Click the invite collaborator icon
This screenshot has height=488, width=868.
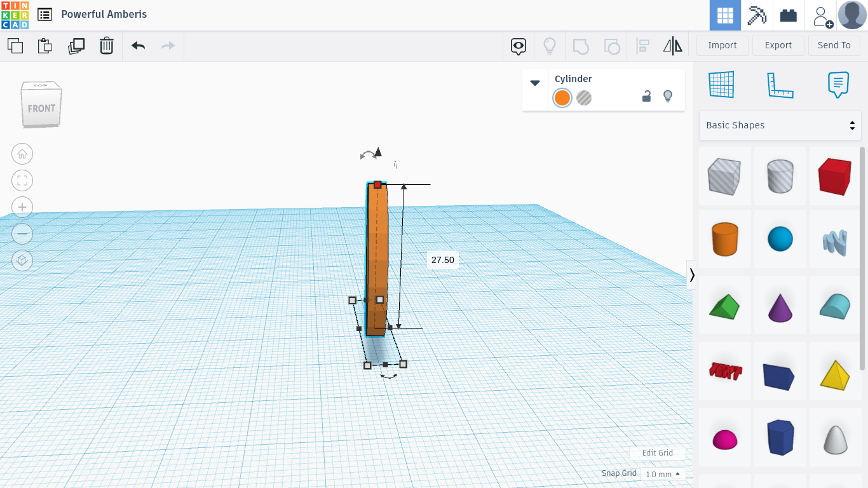(x=822, y=16)
